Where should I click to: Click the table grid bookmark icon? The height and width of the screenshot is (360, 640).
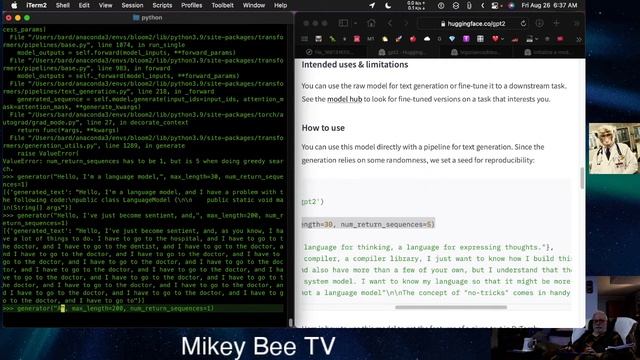[480, 39]
